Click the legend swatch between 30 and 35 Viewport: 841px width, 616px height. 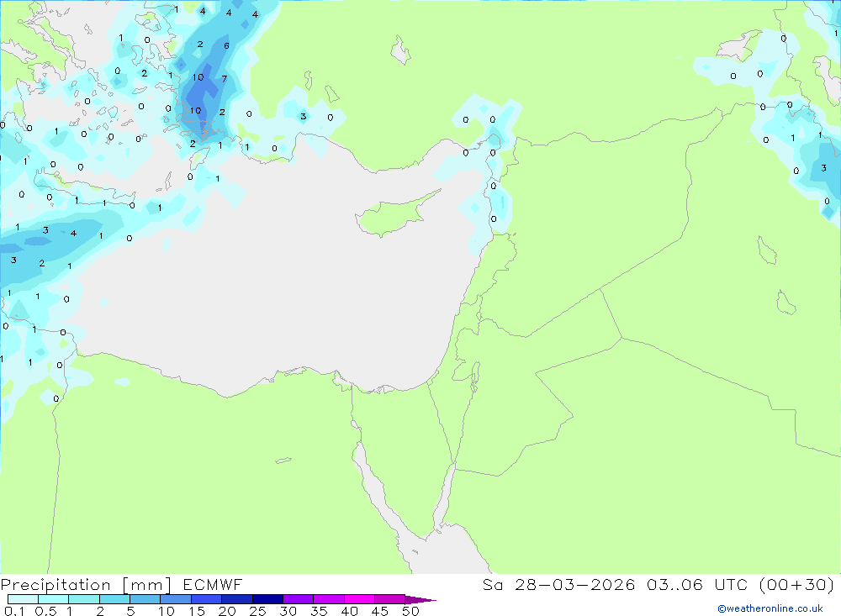coord(298,599)
